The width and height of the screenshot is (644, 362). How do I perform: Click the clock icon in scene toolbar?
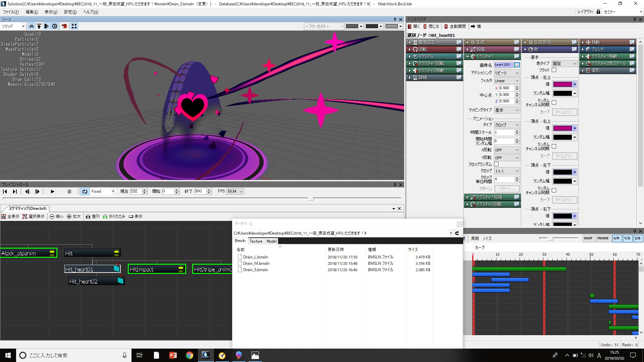coord(55,26)
